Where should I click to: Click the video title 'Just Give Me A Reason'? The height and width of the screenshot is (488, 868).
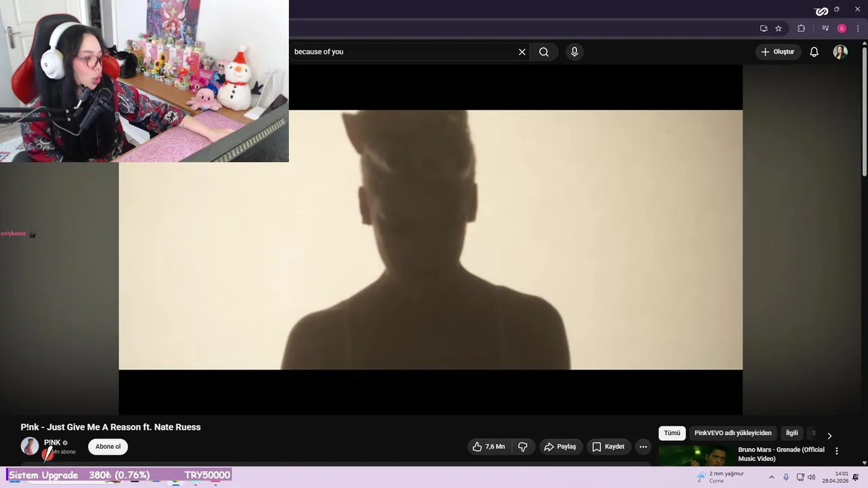pos(111,427)
